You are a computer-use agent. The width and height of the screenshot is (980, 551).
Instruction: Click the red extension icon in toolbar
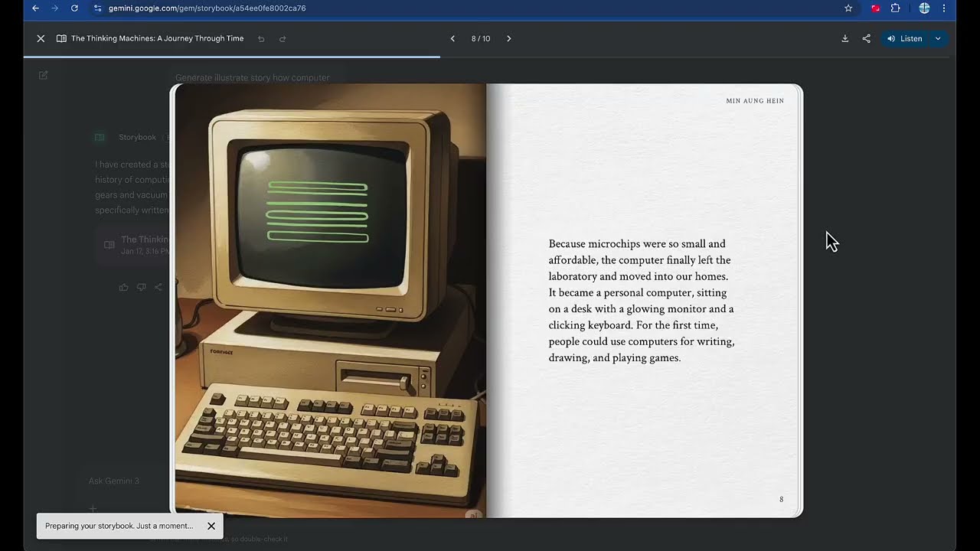click(x=876, y=8)
